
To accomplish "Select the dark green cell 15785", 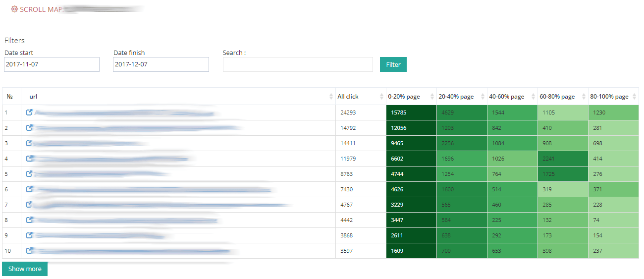I will 411,112.
